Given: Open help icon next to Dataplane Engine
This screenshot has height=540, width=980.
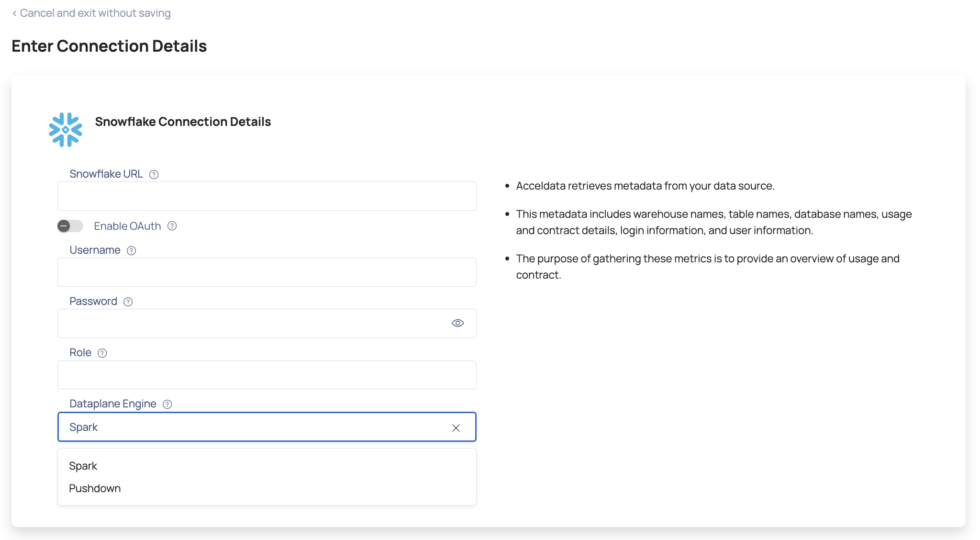Looking at the screenshot, I should click(167, 404).
